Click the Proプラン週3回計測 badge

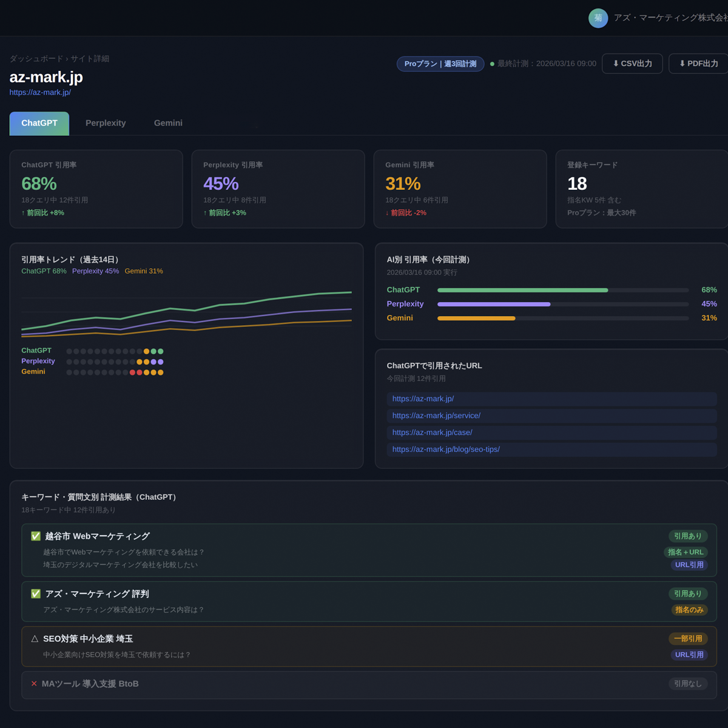coord(440,64)
